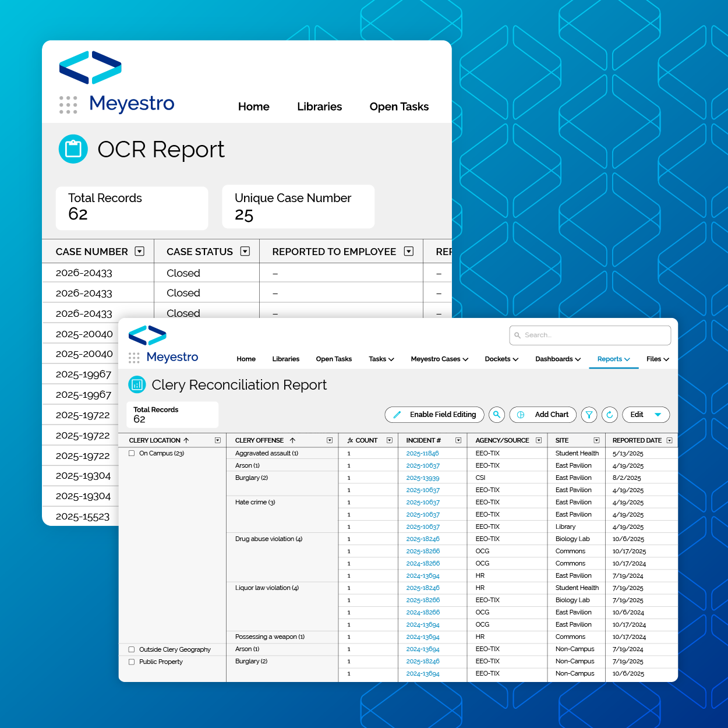Screen dimensions: 728x728
Task: Open CASE NUMBER column filter dropdown
Action: tap(140, 251)
